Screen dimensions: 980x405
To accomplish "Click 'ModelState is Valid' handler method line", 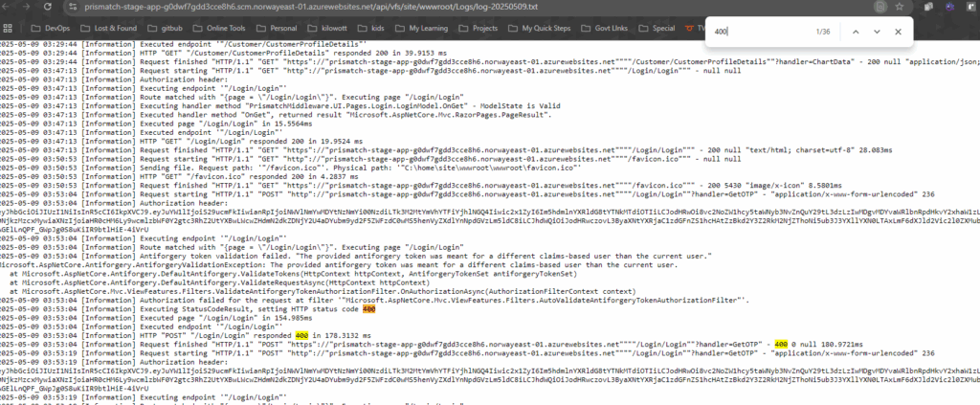I will point(280,105).
